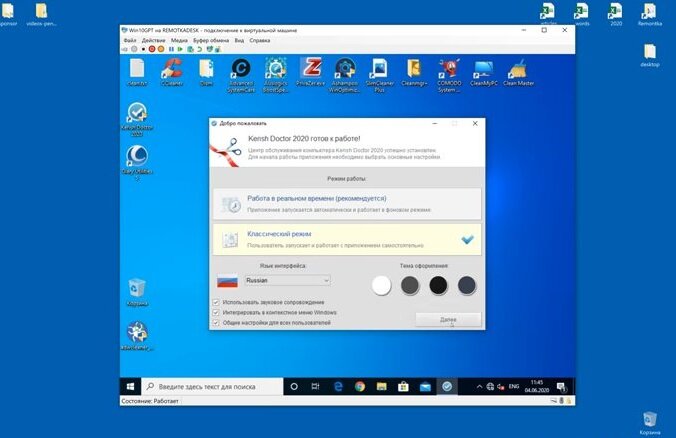The height and width of the screenshot is (438, 676).
Task: Click the Далее button
Action: [x=448, y=319]
